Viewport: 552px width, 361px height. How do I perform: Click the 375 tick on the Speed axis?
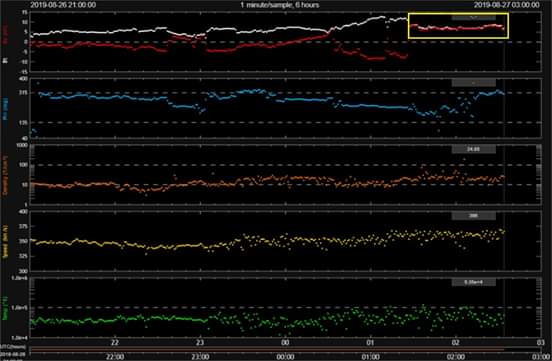[x=24, y=226]
